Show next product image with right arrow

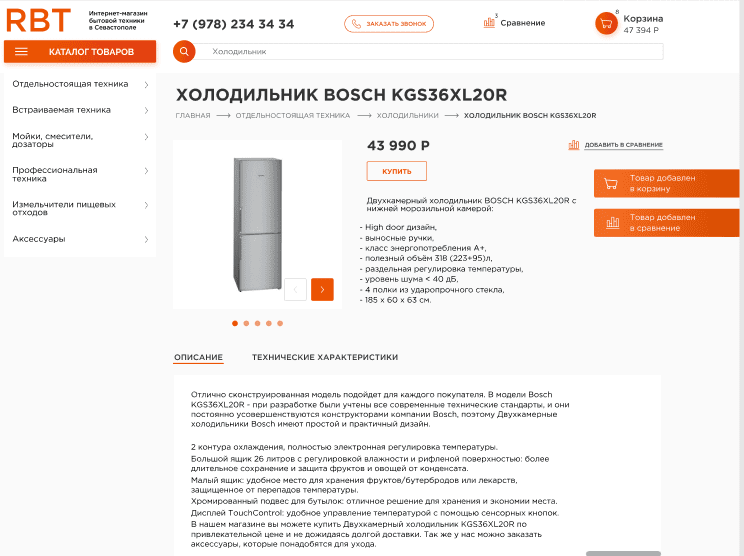pyautogui.click(x=322, y=289)
